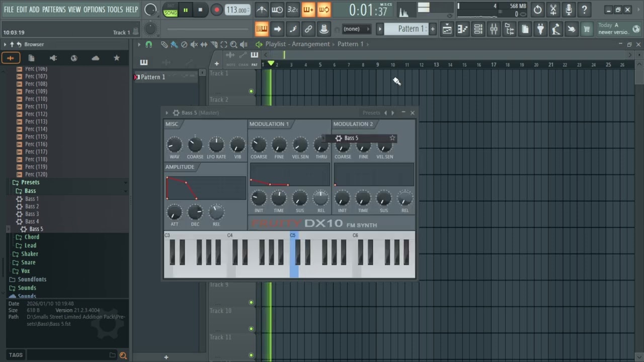
Task: Pause playback with the pause button
Action: pos(185,10)
